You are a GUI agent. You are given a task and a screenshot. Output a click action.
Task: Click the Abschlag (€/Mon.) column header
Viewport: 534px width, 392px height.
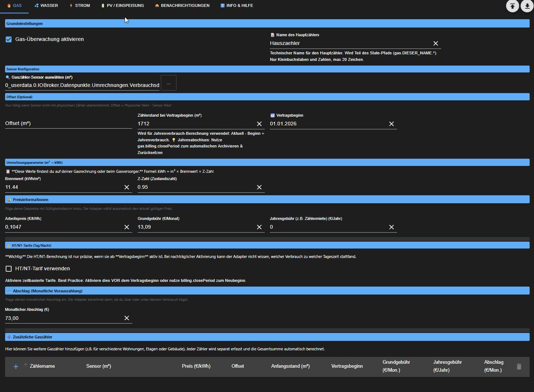494,366
